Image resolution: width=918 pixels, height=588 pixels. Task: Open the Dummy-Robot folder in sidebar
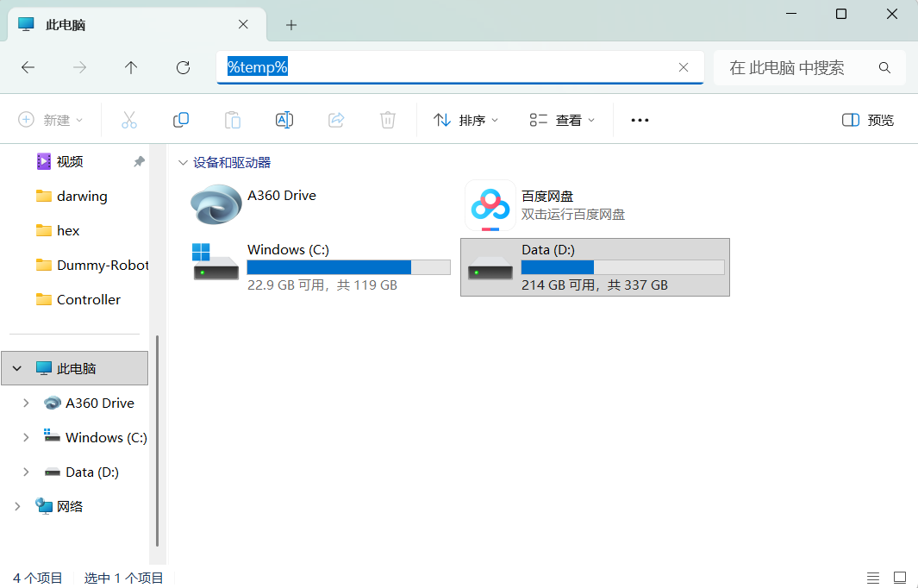[95, 265]
